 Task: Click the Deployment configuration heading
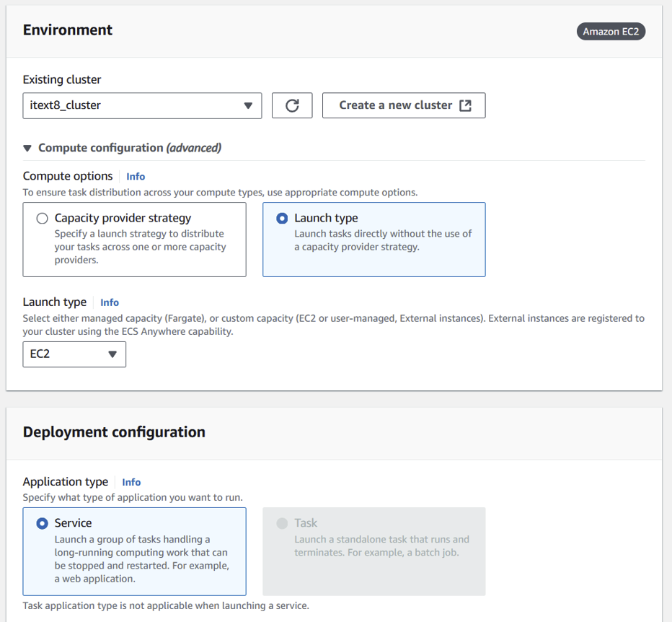(114, 432)
